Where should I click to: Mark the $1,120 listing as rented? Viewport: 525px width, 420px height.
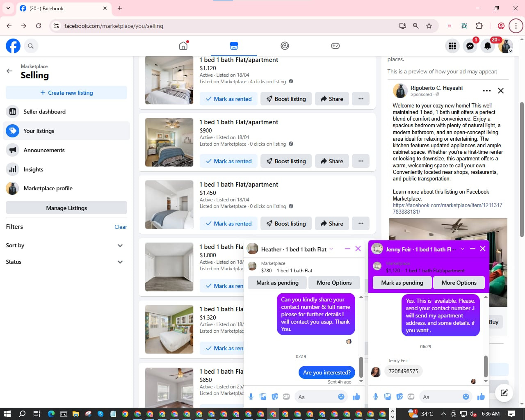tap(229, 99)
